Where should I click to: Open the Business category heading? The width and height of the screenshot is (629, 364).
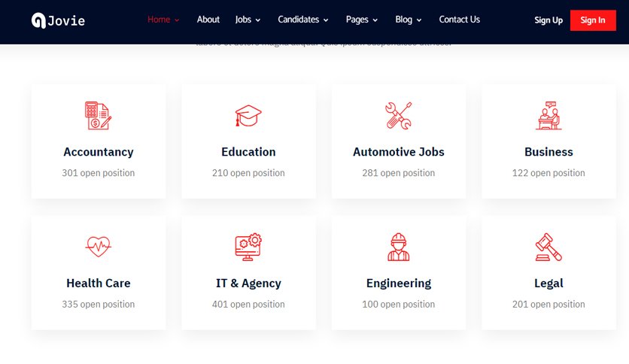pyautogui.click(x=548, y=152)
